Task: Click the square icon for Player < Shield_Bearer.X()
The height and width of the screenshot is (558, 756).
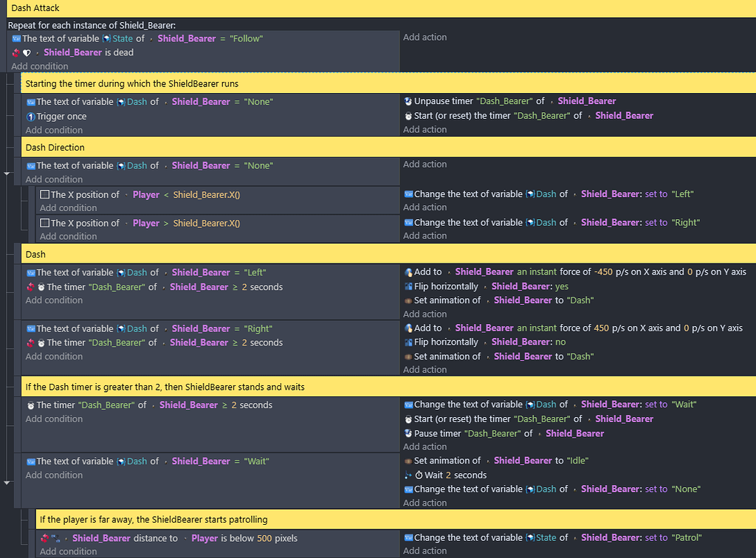Action: tap(44, 195)
